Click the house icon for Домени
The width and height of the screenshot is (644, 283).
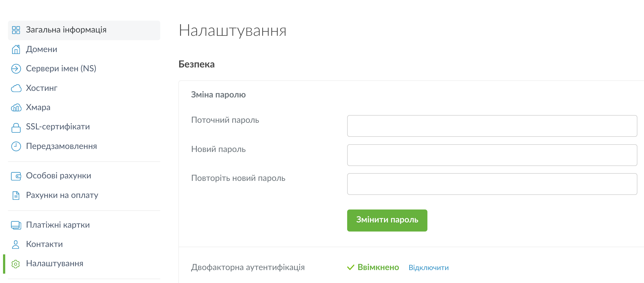tap(16, 50)
